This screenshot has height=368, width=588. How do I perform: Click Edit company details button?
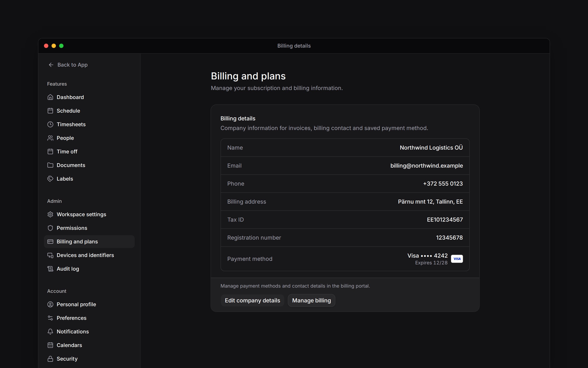coord(252,300)
